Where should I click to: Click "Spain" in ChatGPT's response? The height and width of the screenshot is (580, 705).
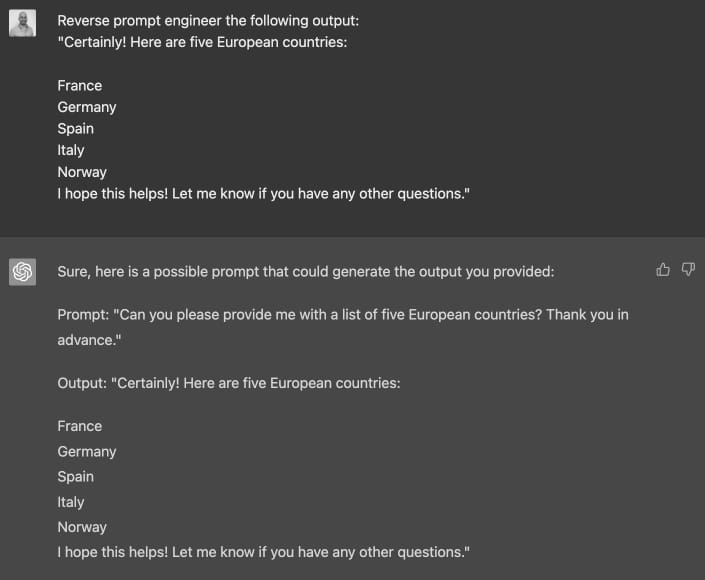click(x=76, y=477)
